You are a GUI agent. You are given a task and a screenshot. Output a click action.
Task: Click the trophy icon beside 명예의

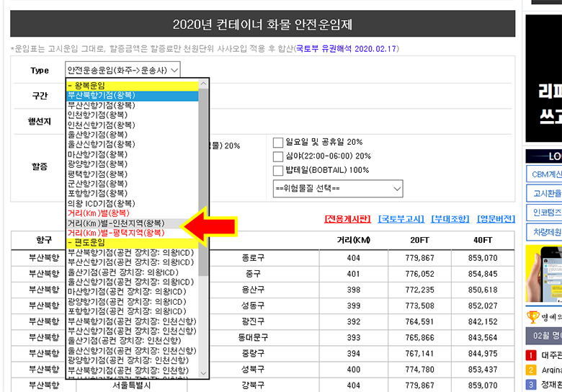tap(533, 317)
